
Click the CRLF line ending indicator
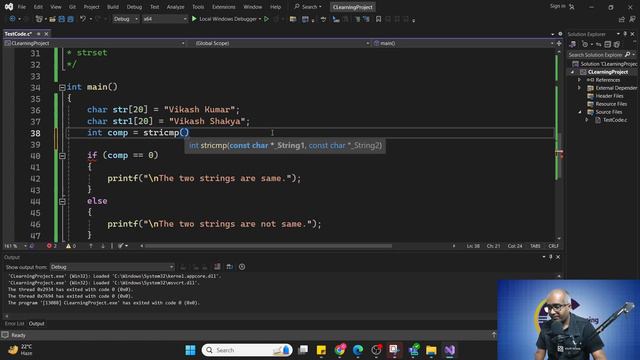click(553, 246)
